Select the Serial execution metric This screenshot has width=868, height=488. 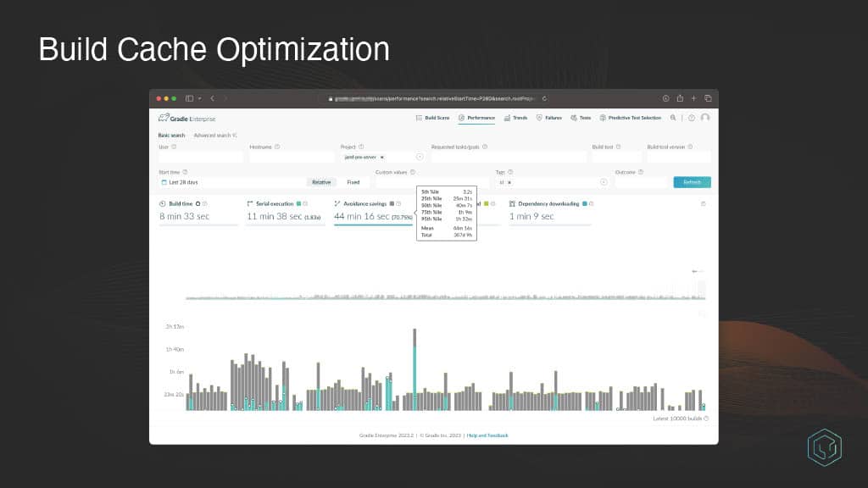click(x=287, y=212)
